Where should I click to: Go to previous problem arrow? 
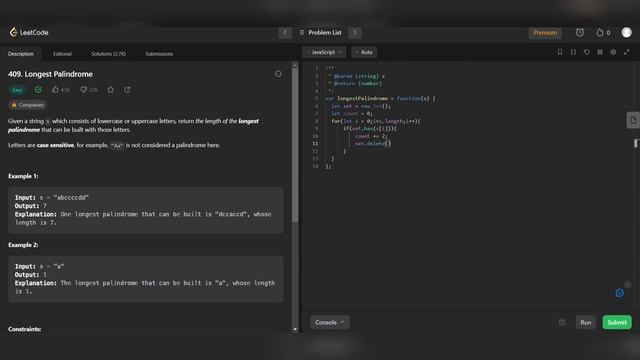tap(285, 33)
